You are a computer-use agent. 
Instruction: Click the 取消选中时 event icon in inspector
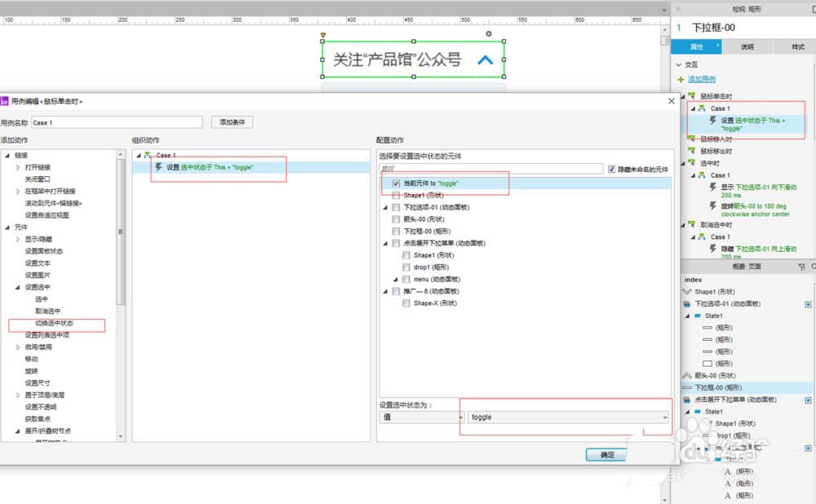pyautogui.click(x=692, y=224)
